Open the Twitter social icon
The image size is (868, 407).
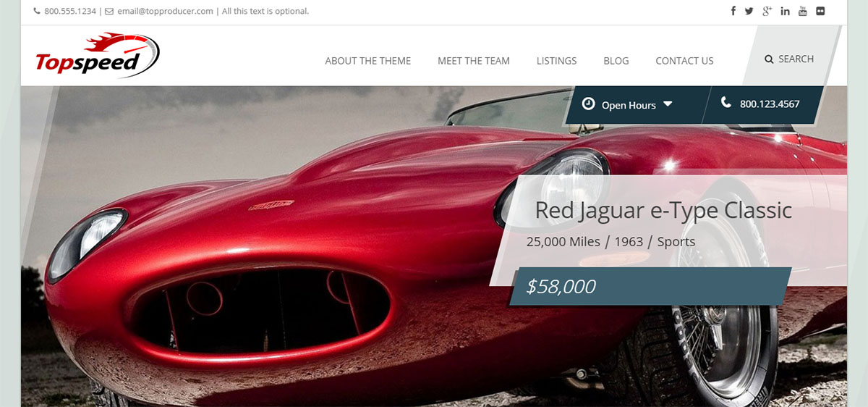[x=749, y=11]
